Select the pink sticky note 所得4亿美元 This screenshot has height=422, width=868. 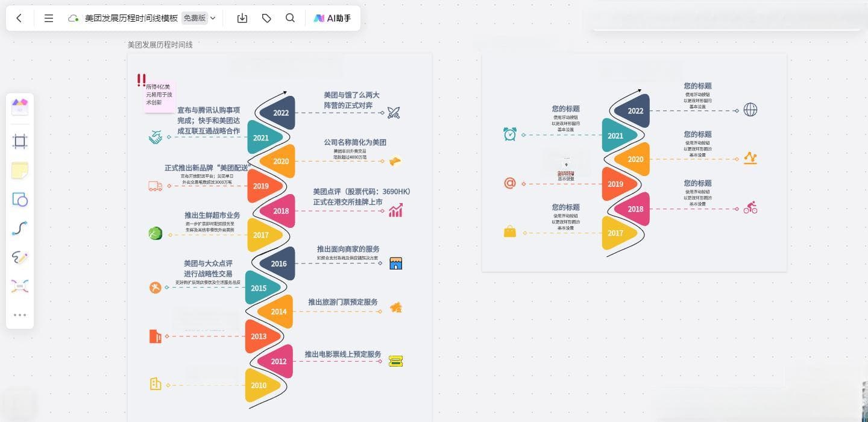(160, 97)
